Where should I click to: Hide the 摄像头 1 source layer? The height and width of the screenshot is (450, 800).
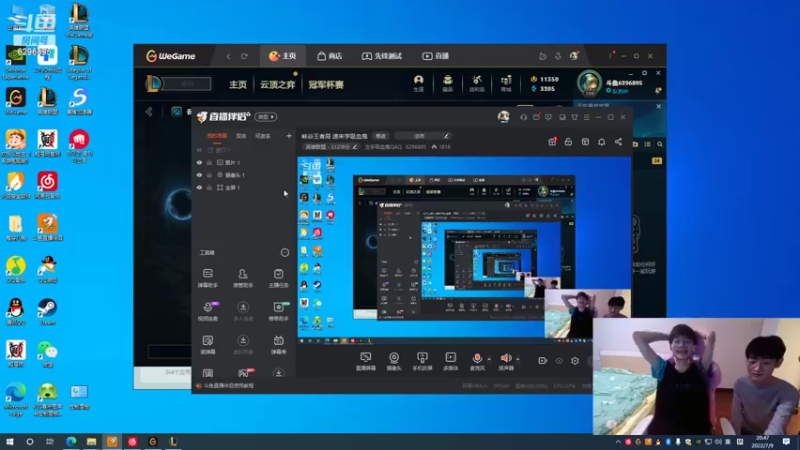pyautogui.click(x=199, y=175)
